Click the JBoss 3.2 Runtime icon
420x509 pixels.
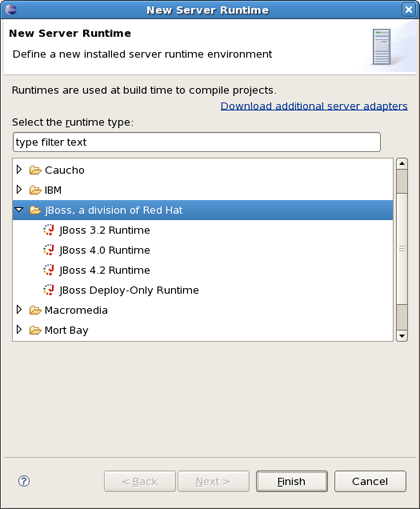(49, 230)
